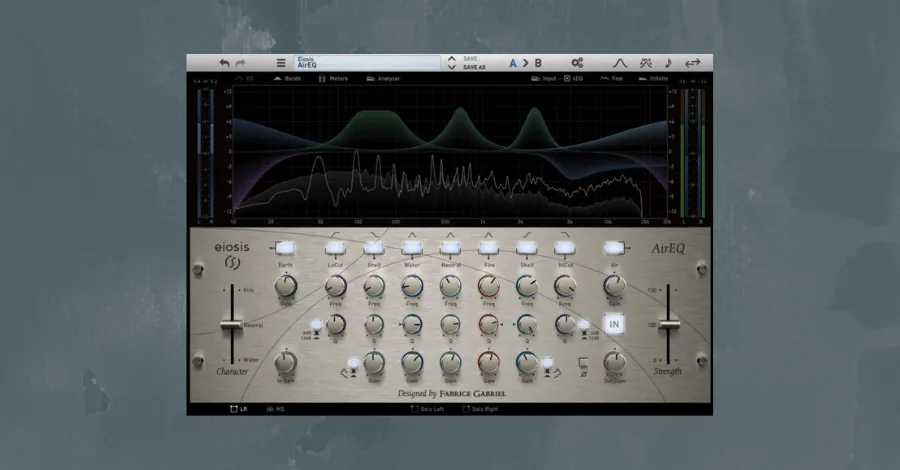Image resolution: width=900 pixels, height=470 pixels.
Task: Toggle the HiCut band switch
Action: click(565, 248)
